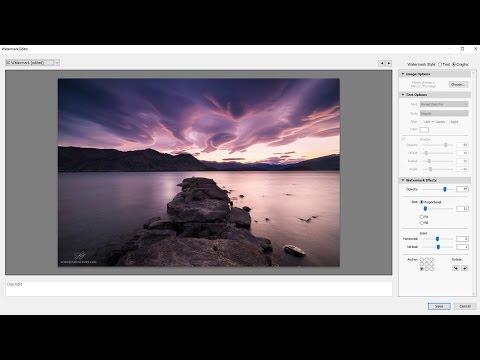Open the text Color swatch

424,129
